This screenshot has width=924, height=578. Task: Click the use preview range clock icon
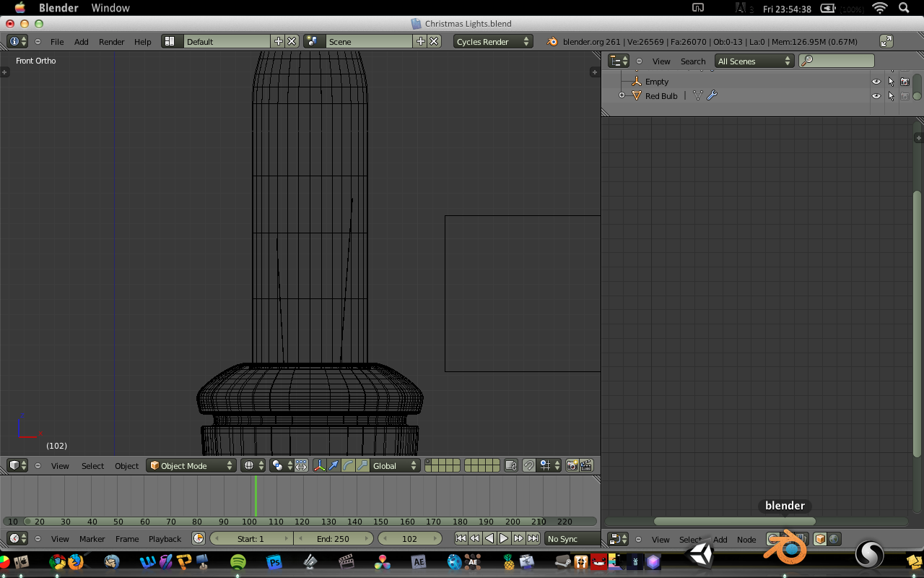(199, 539)
